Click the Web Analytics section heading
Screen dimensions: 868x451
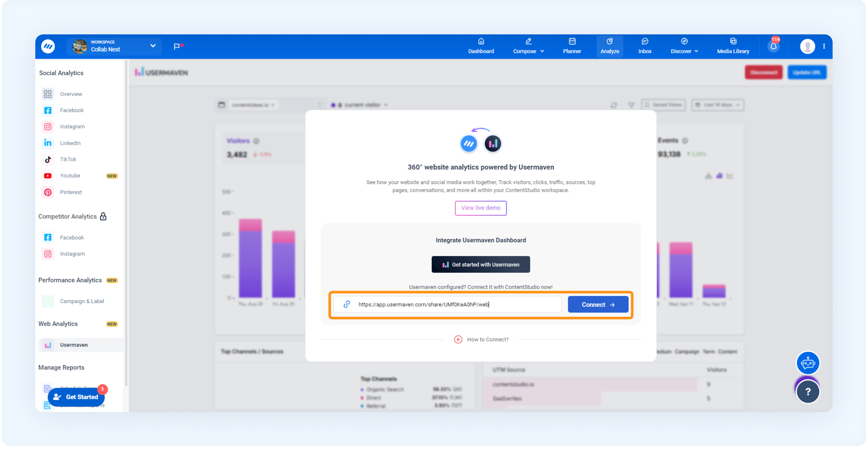[58, 324]
